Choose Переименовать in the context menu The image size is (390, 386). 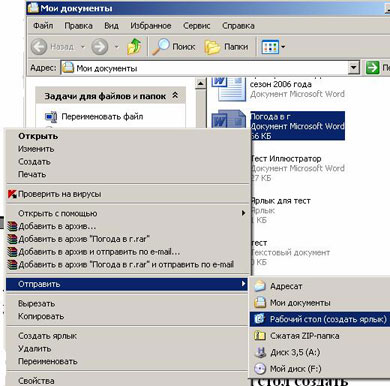(x=128, y=361)
